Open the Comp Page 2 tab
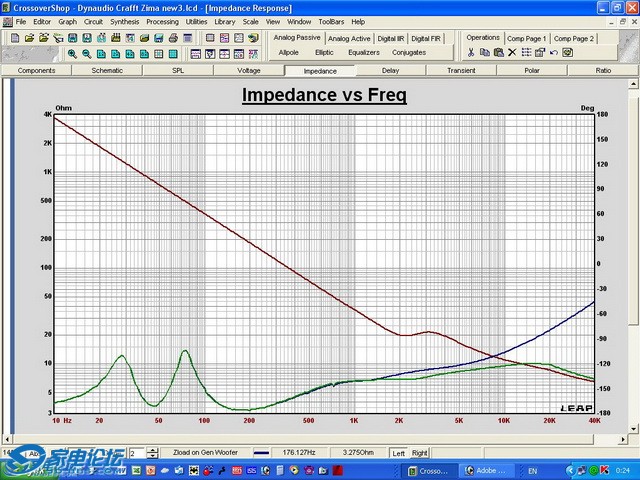This screenshot has width=640, height=480. [574, 38]
